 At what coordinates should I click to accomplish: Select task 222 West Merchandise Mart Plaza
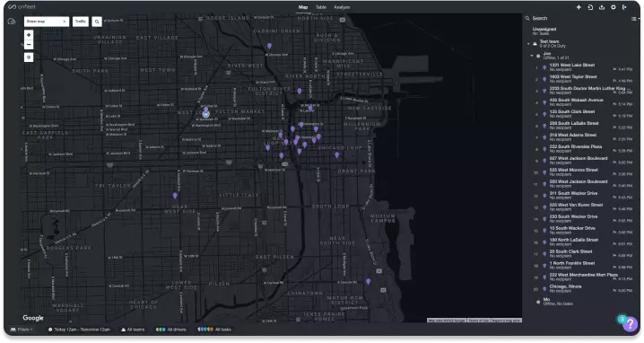(583, 277)
